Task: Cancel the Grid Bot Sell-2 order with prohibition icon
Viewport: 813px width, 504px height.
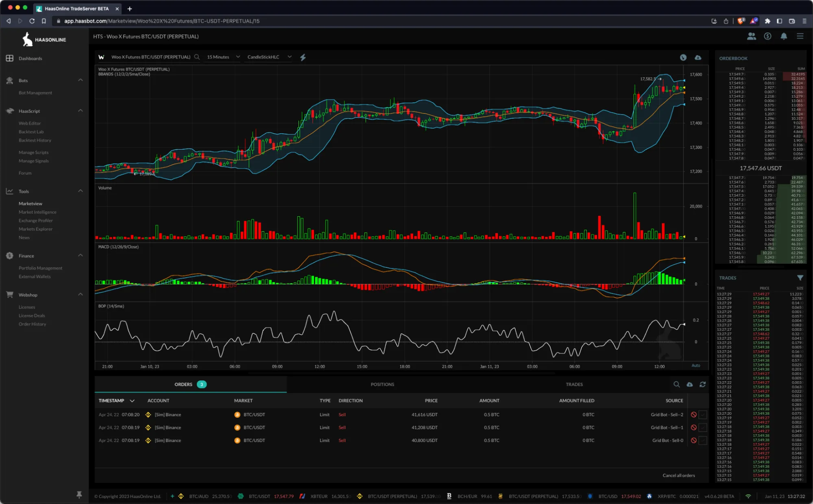Action: click(693, 415)
